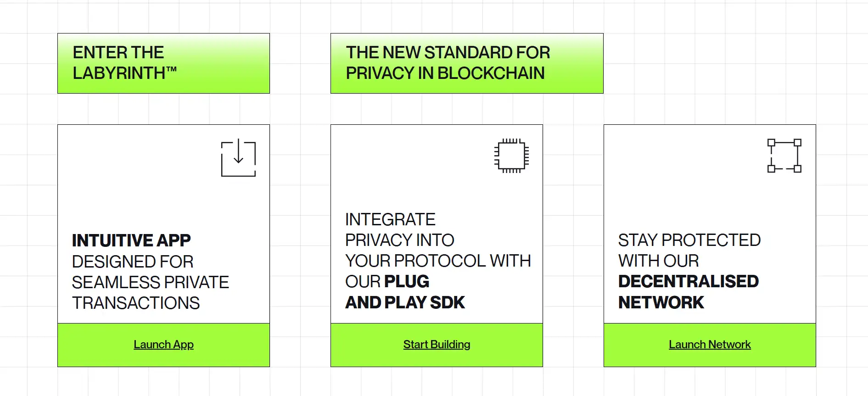The width and height of the screenshot is (868, 396).
Task: Click the "ENTER THE" banner line
Action: (118, 53)
